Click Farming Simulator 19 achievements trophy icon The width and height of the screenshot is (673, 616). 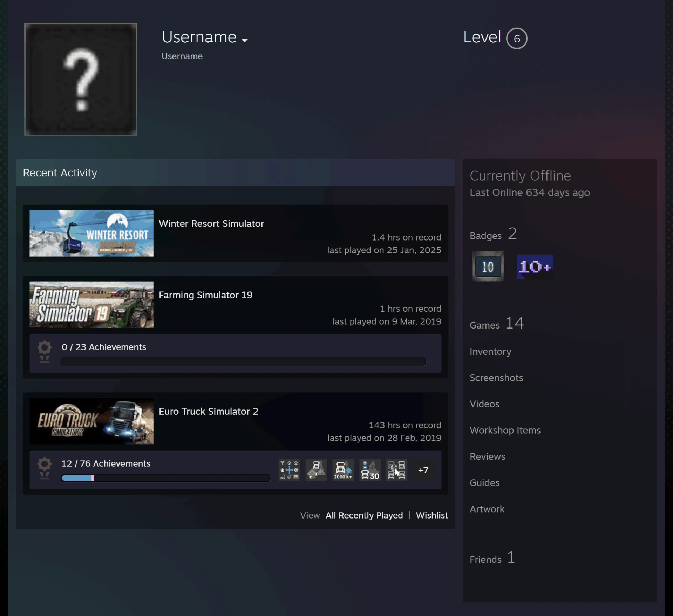pos(45,352)
